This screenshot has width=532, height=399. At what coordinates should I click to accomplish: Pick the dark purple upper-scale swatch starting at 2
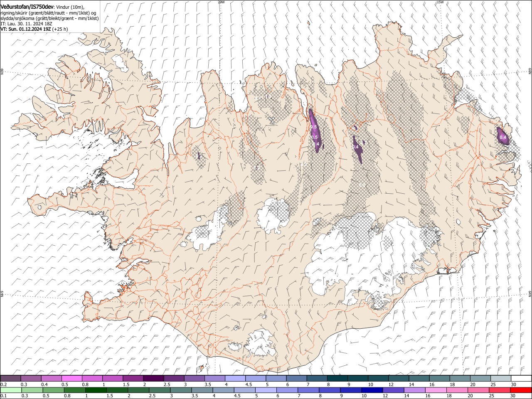click(153, 379)
